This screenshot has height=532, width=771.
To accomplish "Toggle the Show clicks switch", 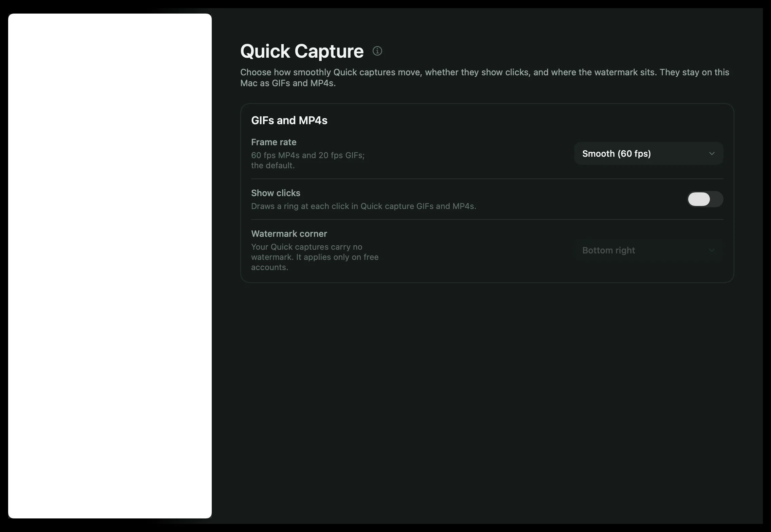I will click(x=705, y=199).
